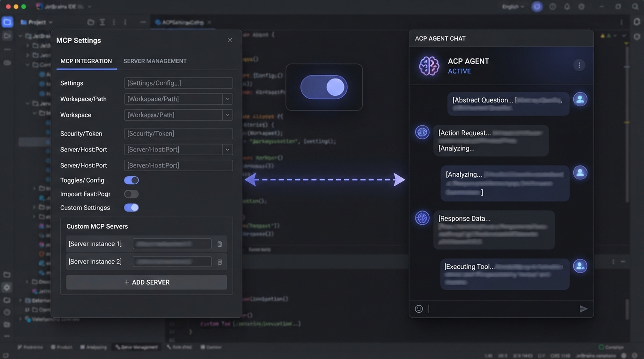644x359 pixels.
Task: Close the MCP Settings dialog
Action: click(230, 40)
